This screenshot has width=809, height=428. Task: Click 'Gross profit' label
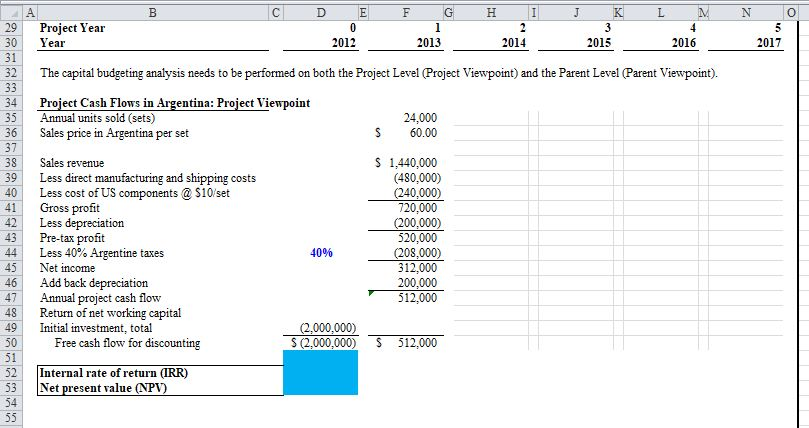coord(70,208)
